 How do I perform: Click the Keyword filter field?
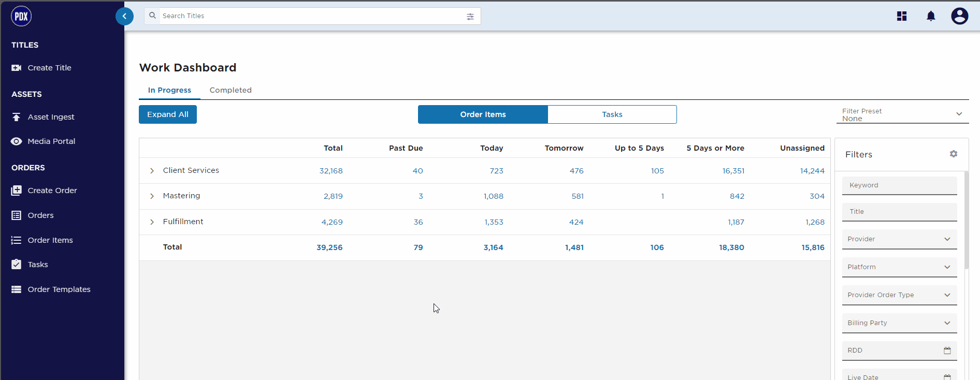(x=899, y=185)
